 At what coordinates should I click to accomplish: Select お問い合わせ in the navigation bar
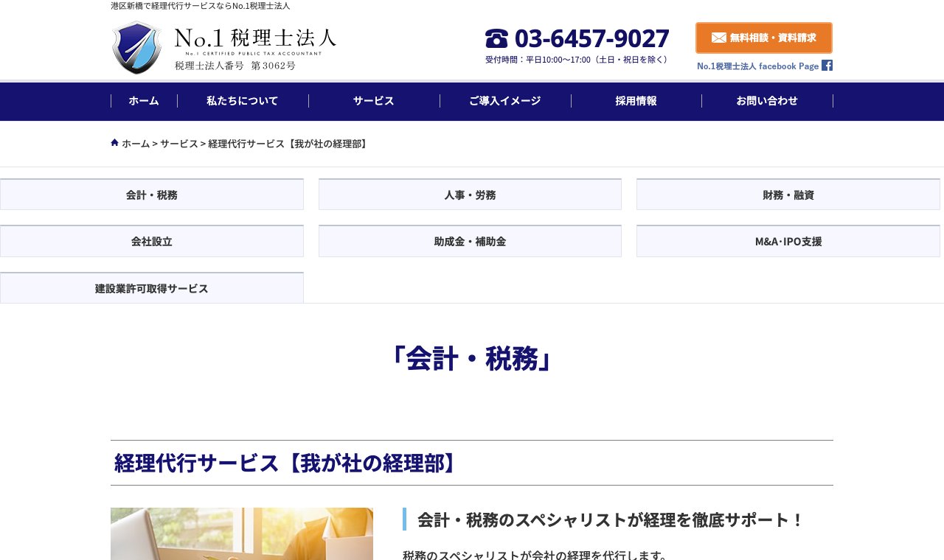coord(767,101)
